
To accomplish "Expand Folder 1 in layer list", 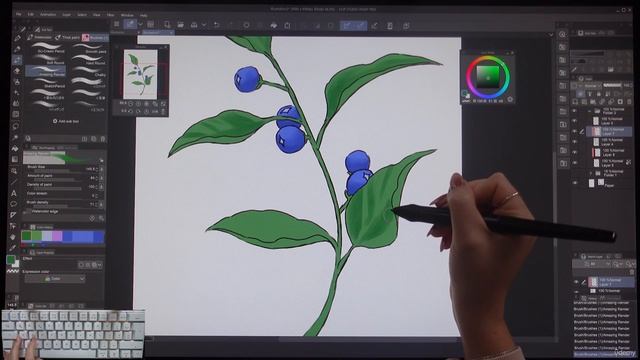I will click(x=591, y=173).
